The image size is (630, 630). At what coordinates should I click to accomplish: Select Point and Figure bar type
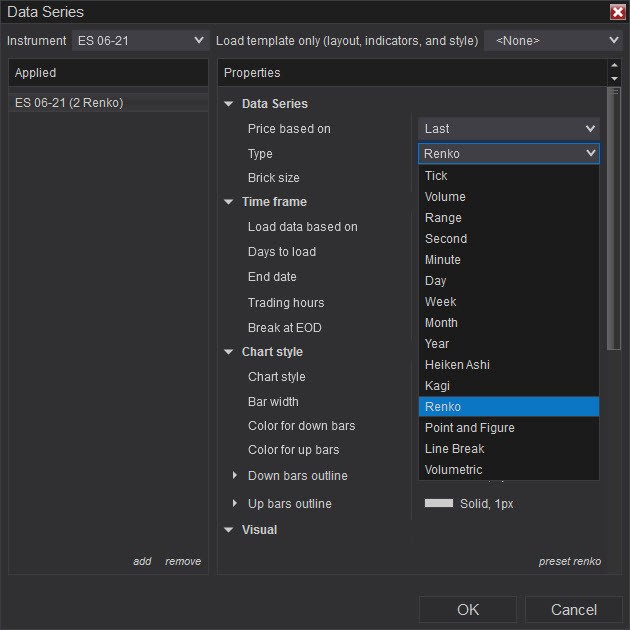[x=509, y=428]
